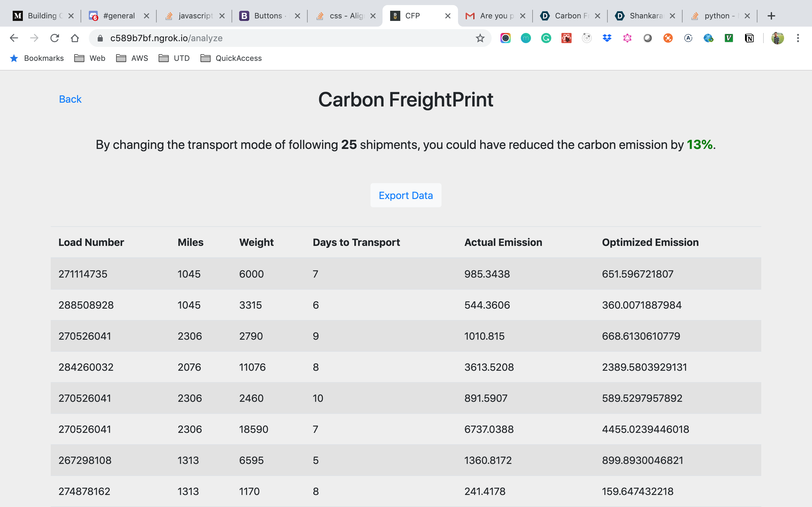Viewport: 812px width, 507px height.
Task: Go to the browser home page
Action: [75, 38]
